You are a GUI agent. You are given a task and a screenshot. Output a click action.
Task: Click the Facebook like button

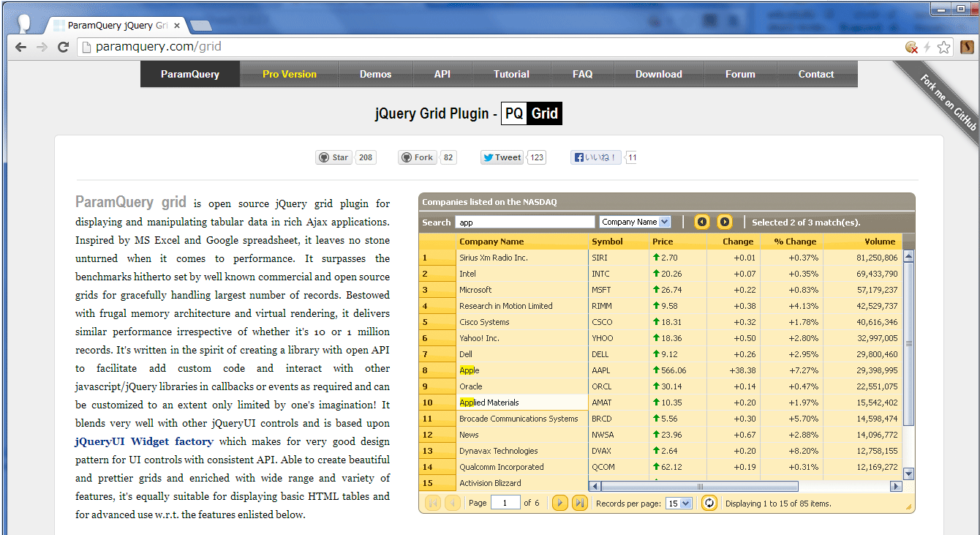coord(595,157)
